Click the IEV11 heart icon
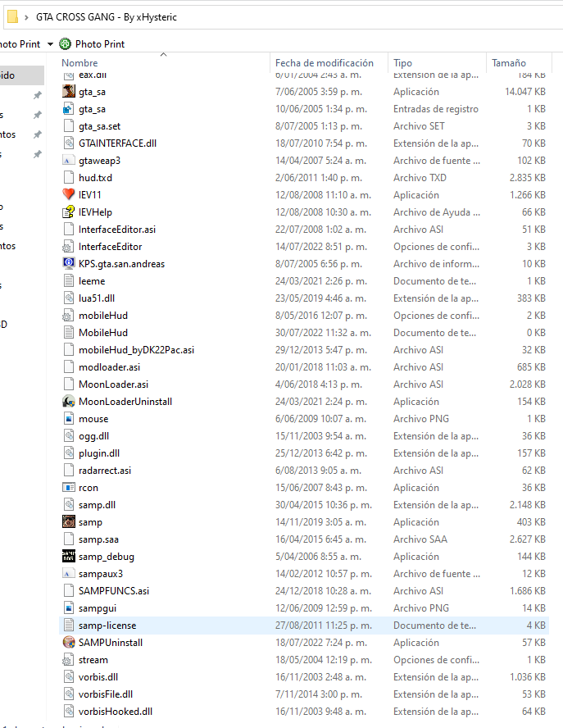This screenshot has height=728, width=563. pos(69,194)
